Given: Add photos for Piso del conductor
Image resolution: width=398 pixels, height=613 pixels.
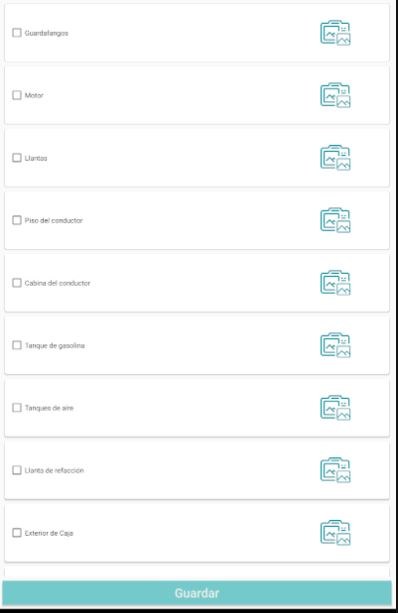Looking at the screenshot, I should tap(335, 220).
